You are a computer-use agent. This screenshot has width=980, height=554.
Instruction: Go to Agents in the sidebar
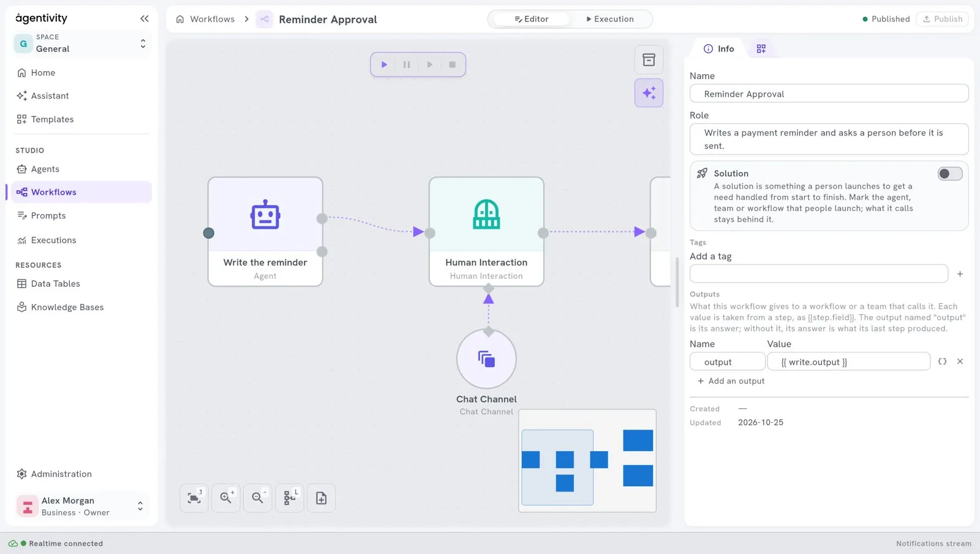point(82,169)
